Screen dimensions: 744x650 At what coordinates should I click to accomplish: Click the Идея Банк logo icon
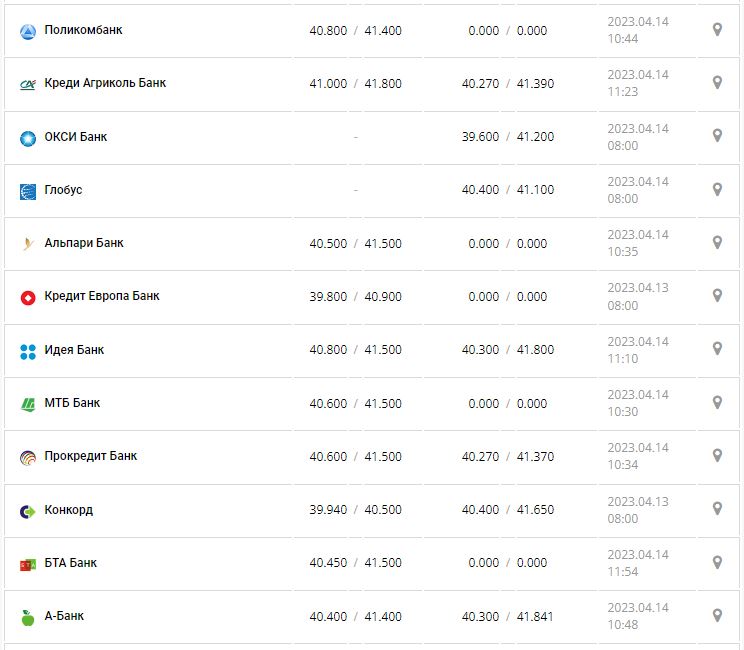click(x=28, y=351)
